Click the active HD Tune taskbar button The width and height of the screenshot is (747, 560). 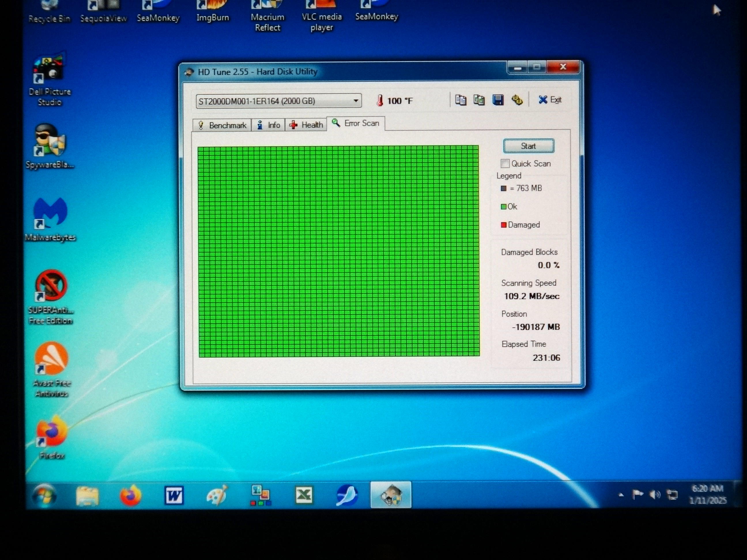391,495
